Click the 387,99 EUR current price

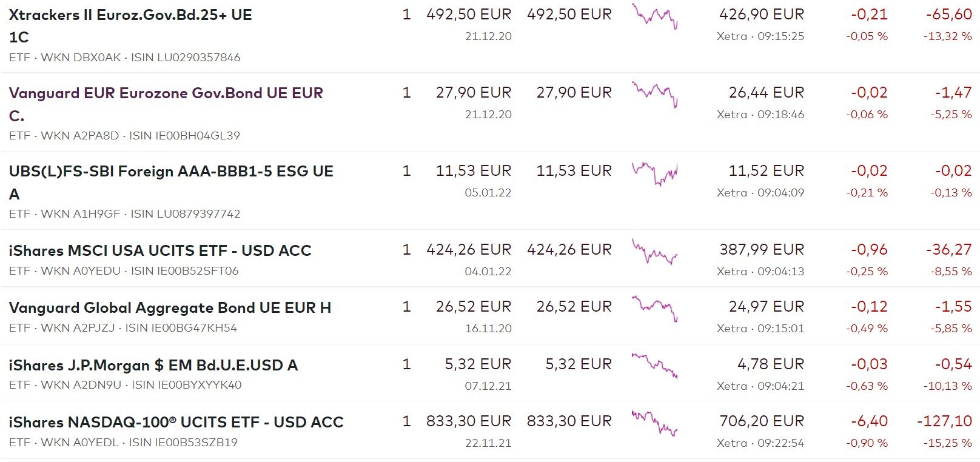pos(761,250)
